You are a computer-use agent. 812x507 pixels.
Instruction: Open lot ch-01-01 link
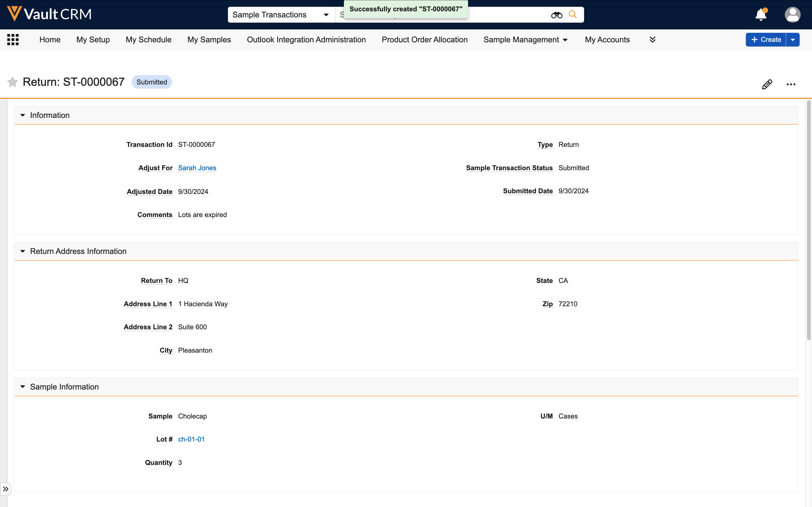[x=191, y=439]
